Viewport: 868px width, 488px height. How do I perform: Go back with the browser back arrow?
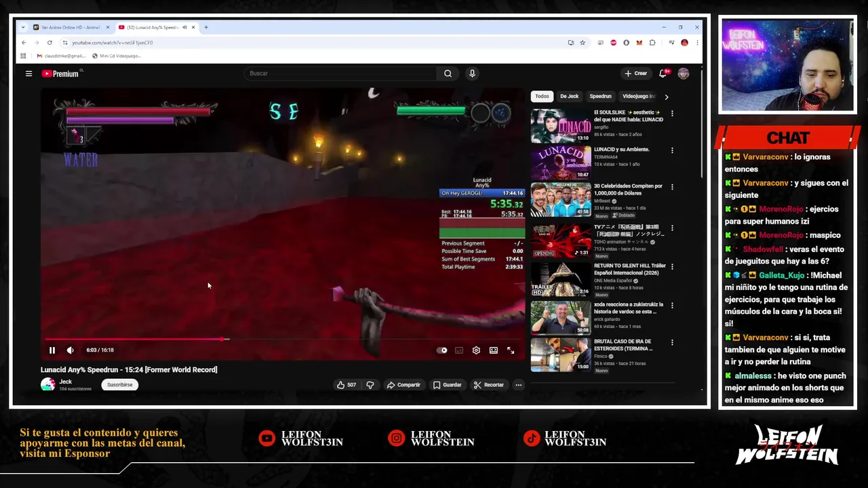24,42
